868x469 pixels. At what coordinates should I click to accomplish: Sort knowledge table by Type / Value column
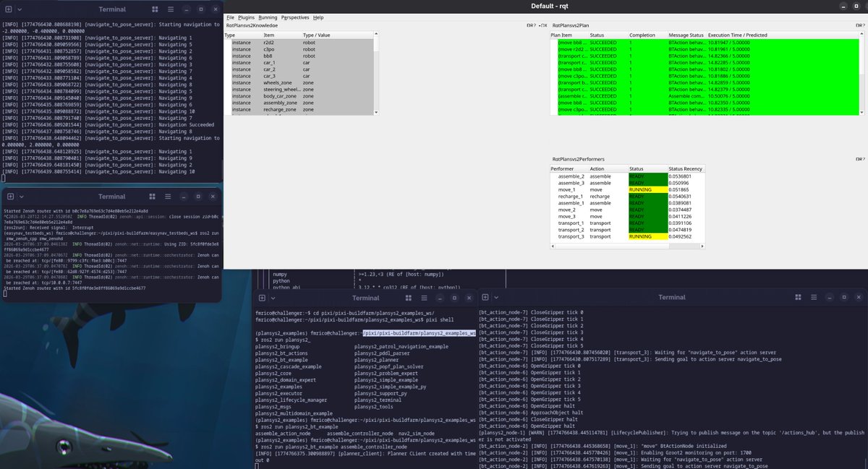339,35
